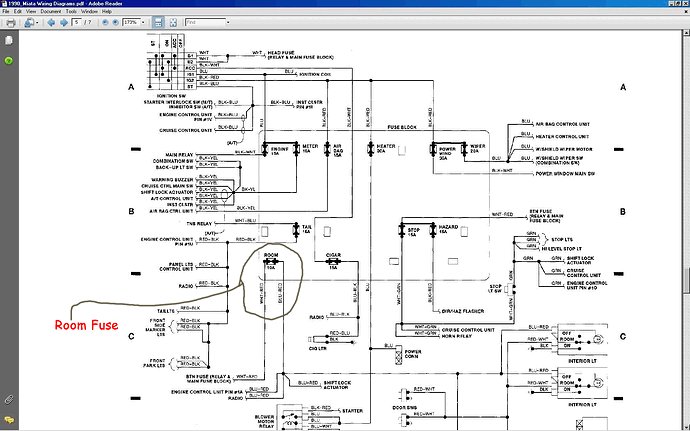Click the 'HEATER CONTROL UNIT' label
Image resolution: width=690 pixels, height=431 pixels.
point(562,136)
